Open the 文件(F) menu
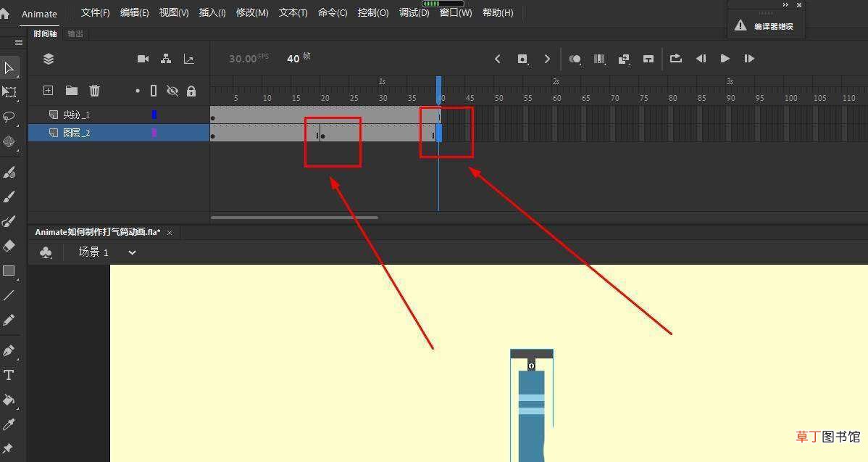 pyautogui.click(x=95, y=13)
